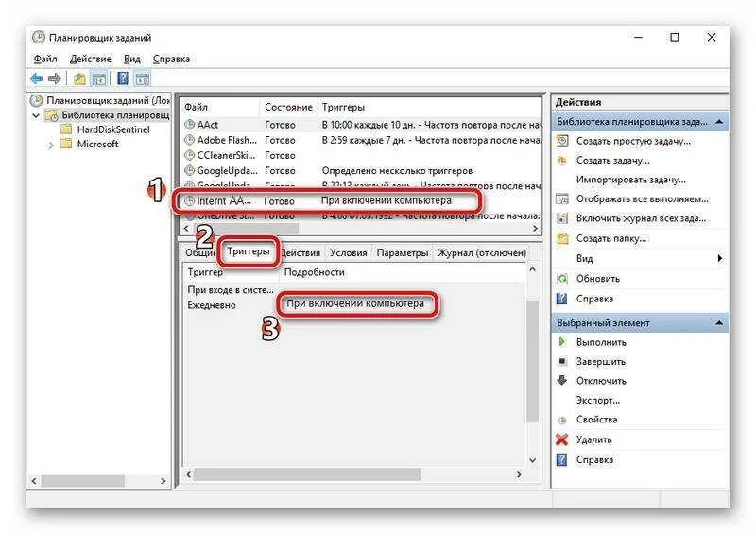
Task: Click the Отключить down-arrow icon
Action: tap(562, 380)
